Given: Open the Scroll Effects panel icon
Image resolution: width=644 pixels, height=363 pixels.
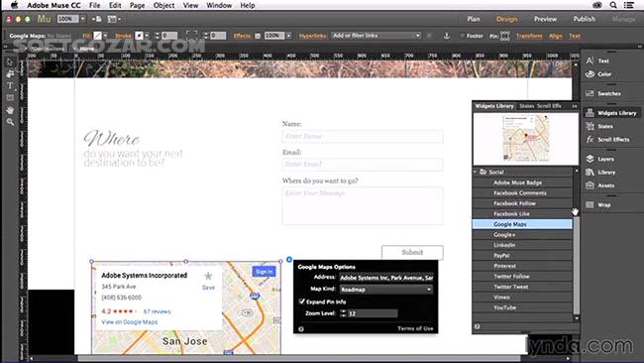Looking at the screenshot, I should pyautogui.click(x=590, y=140).
